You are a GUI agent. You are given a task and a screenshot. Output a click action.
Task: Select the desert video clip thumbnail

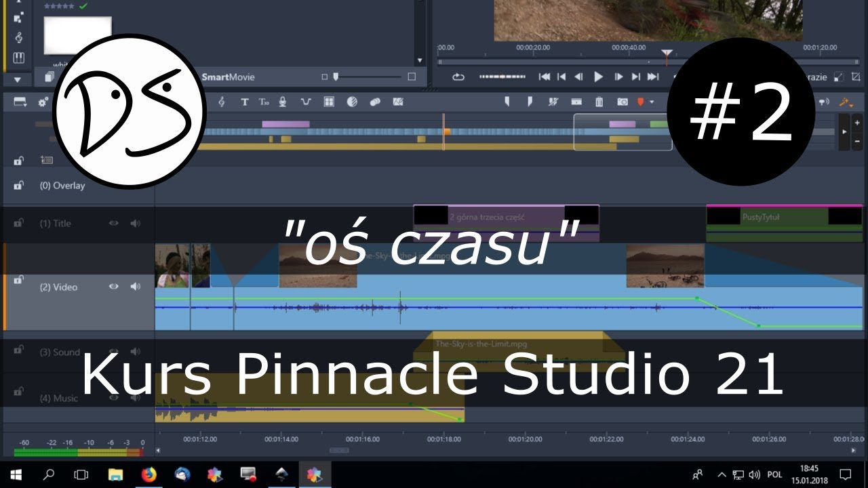pyautogui.click(x=318, y=266)
